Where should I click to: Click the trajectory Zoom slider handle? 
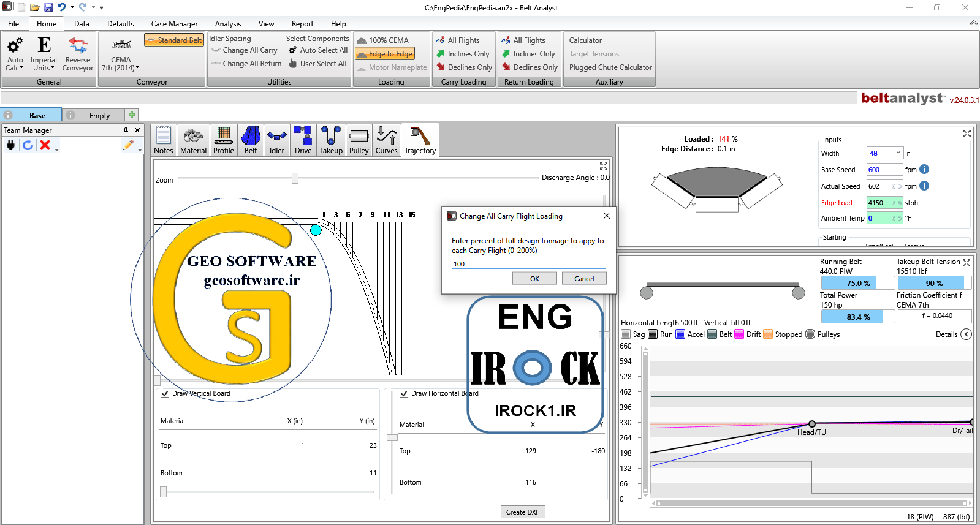[295, 178]
